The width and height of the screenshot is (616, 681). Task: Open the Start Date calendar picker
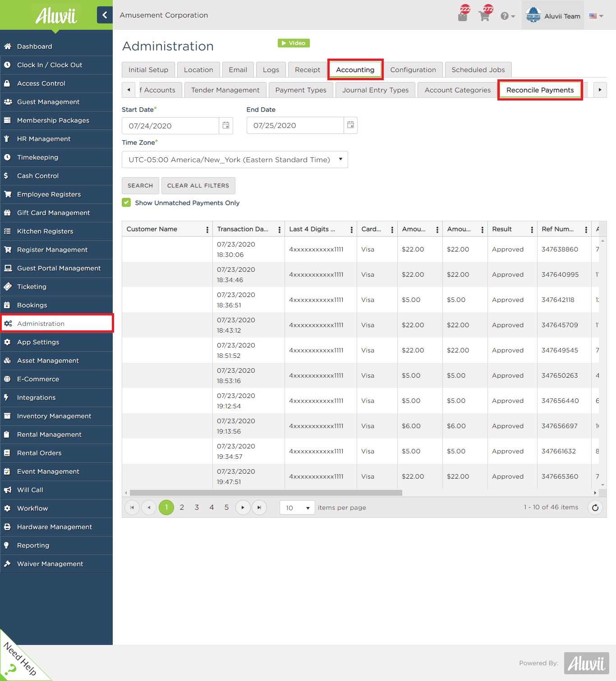point(226,125)
